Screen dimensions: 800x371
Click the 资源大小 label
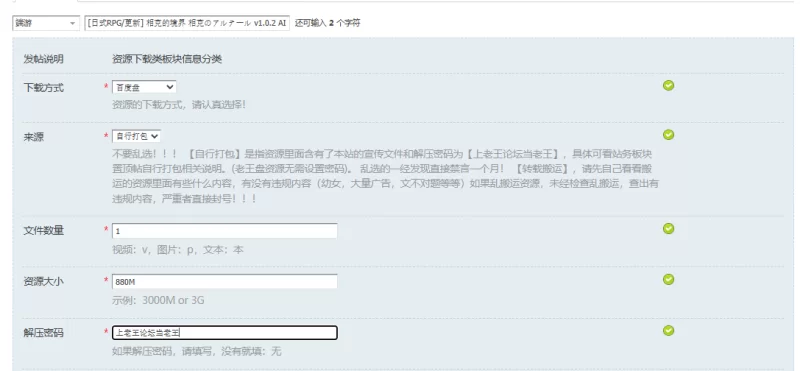[x=43, y=282]
